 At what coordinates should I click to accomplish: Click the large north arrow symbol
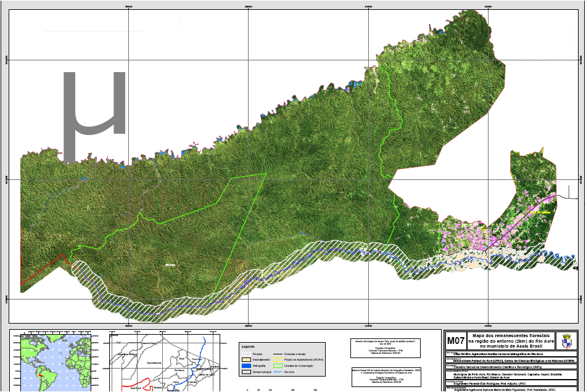tap(95, 116)
